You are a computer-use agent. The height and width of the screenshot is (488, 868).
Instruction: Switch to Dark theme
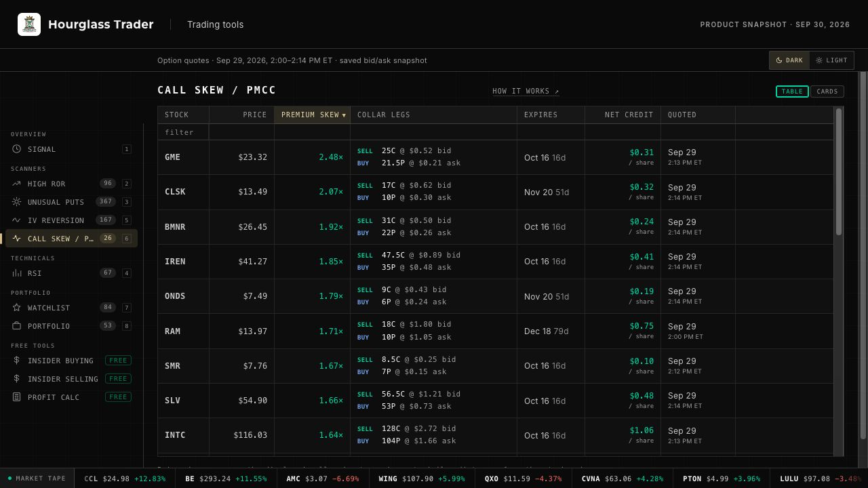(789, 60)
